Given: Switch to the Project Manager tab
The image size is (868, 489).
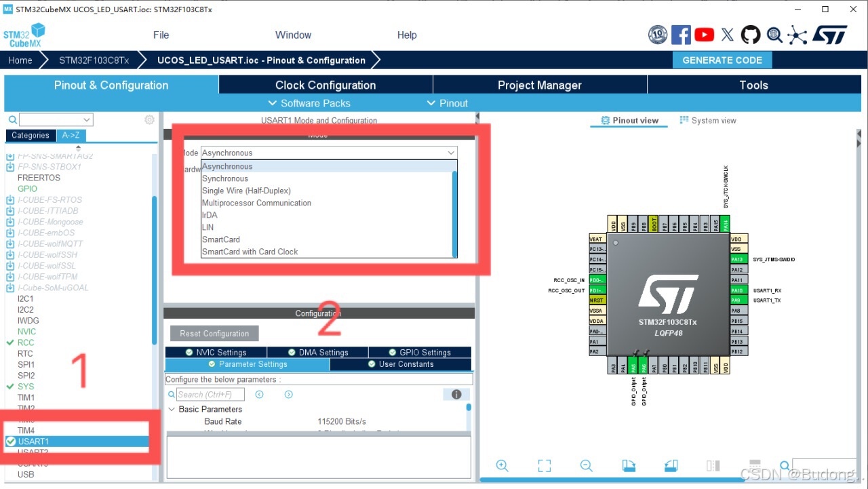Looking at the screenshot, I should pos(539,85).
